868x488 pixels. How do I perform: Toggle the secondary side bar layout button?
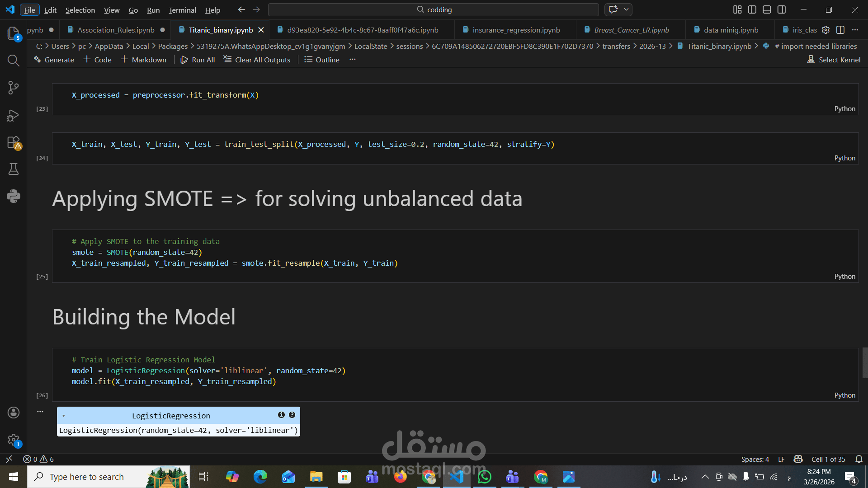(x=782, y=9)
